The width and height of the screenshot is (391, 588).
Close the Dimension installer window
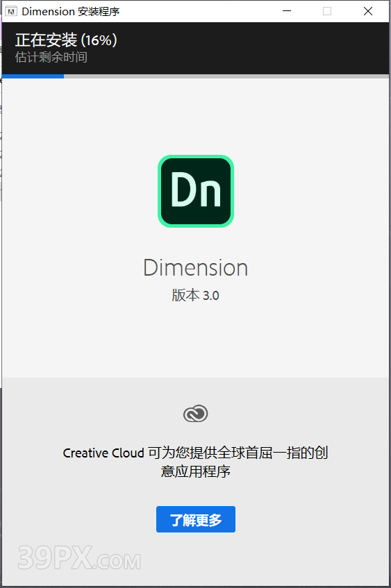(x=368, y=11)
